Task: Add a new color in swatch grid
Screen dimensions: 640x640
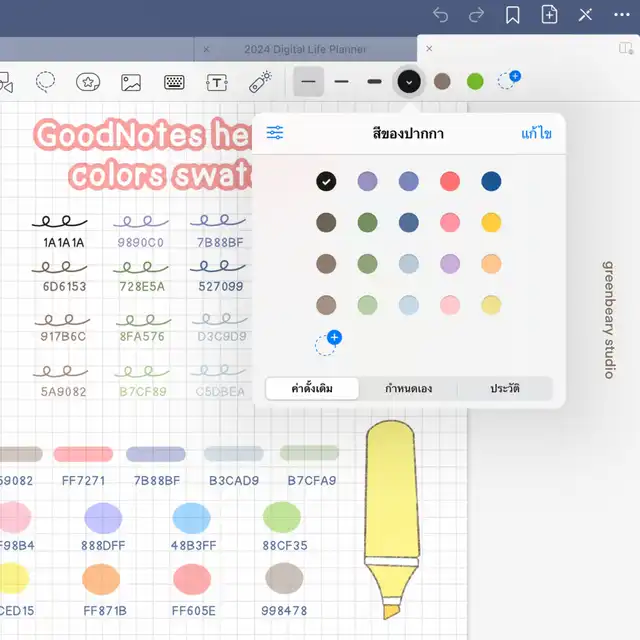Action: pyautogui.click(x=327, y=344)
